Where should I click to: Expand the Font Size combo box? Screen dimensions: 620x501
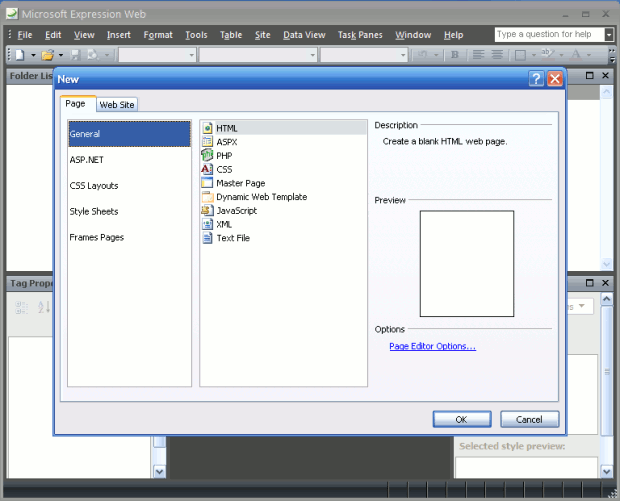(x=403, y=55)
